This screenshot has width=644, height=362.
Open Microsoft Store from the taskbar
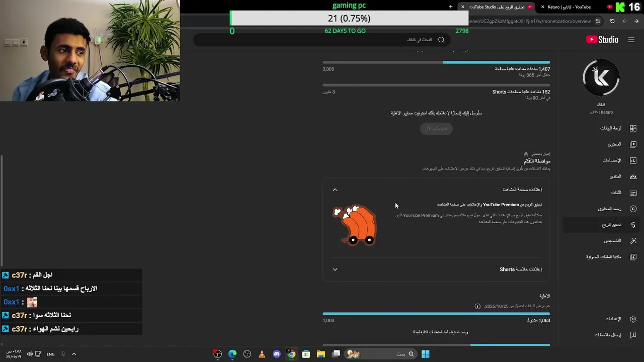pyautogui.click(x=306, y=354)
